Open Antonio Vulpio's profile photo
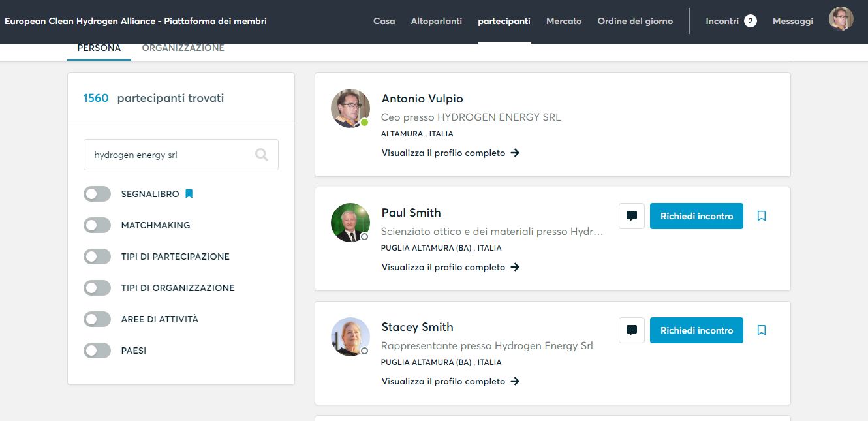868x421 pixels. coord(350,108)
